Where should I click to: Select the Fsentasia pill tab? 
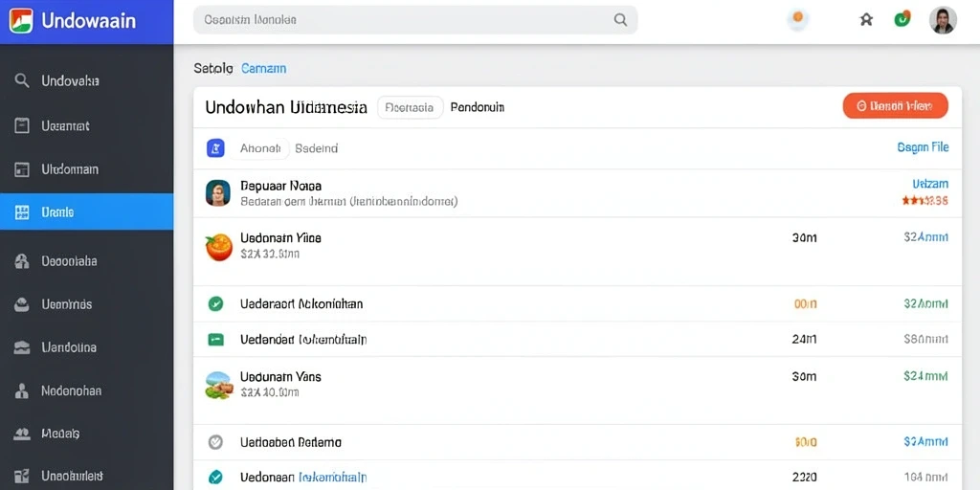(x=410, y=107)
